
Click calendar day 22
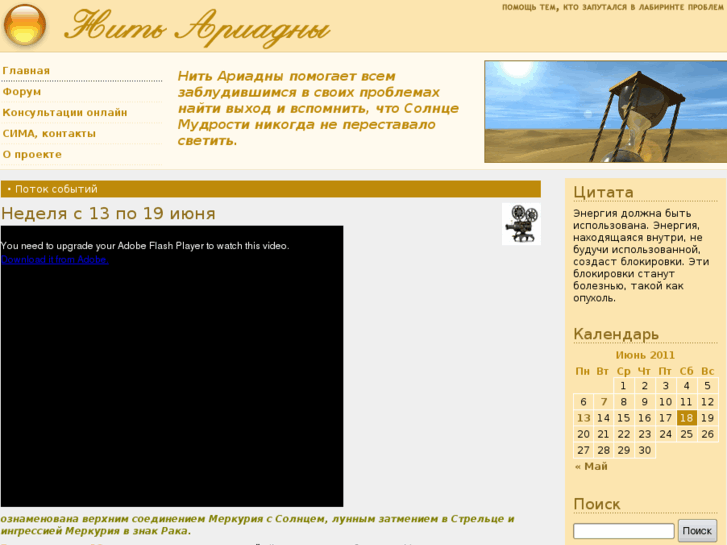(624, 434)
